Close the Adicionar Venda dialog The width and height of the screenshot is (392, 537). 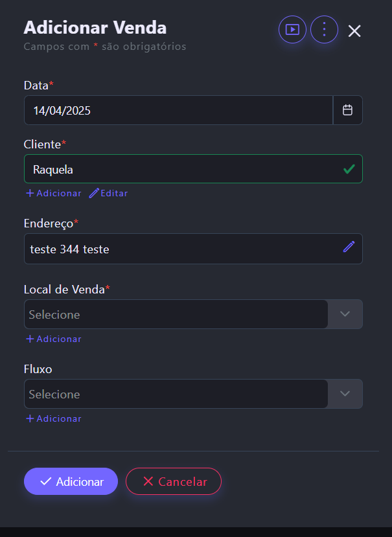click(x=354, y=31)
